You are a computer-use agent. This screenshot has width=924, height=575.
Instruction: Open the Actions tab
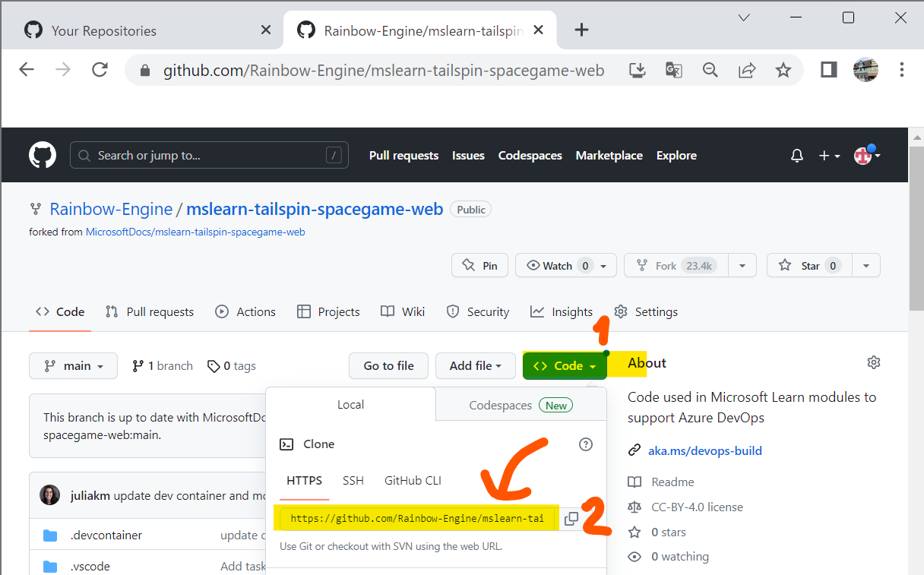click(x=245, y=311)
